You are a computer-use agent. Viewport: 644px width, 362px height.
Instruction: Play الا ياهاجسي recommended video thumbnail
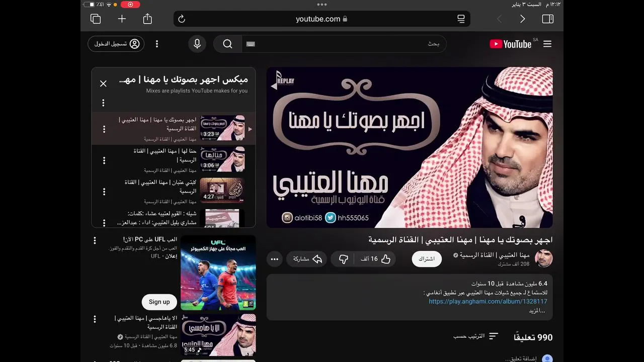click(x=218, y=335)
